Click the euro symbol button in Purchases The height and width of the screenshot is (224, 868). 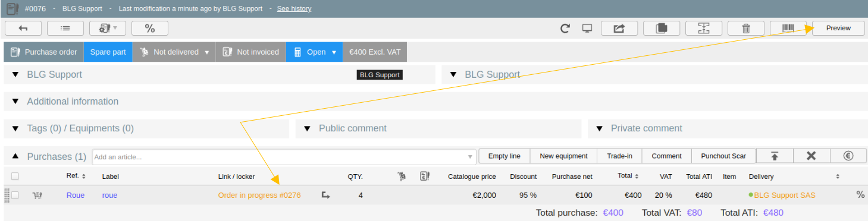(848, 156)
